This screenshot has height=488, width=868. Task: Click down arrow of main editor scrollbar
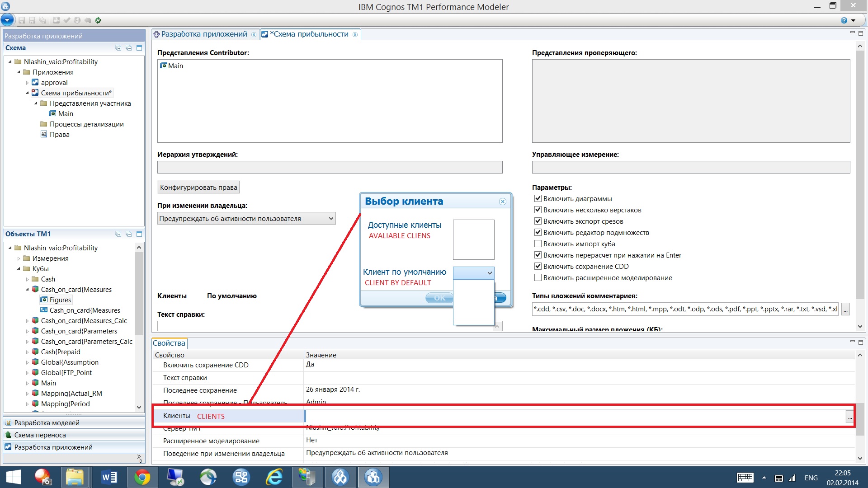[859, 327]
